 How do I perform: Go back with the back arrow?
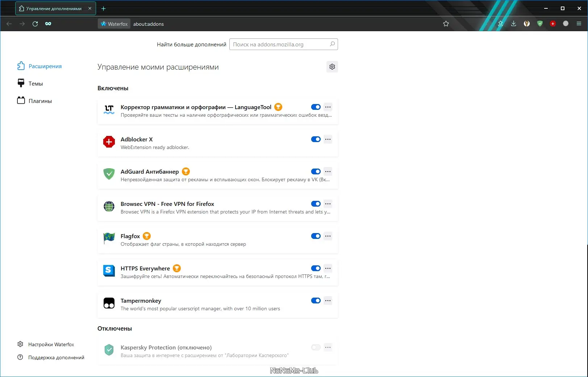click(9, 24)
